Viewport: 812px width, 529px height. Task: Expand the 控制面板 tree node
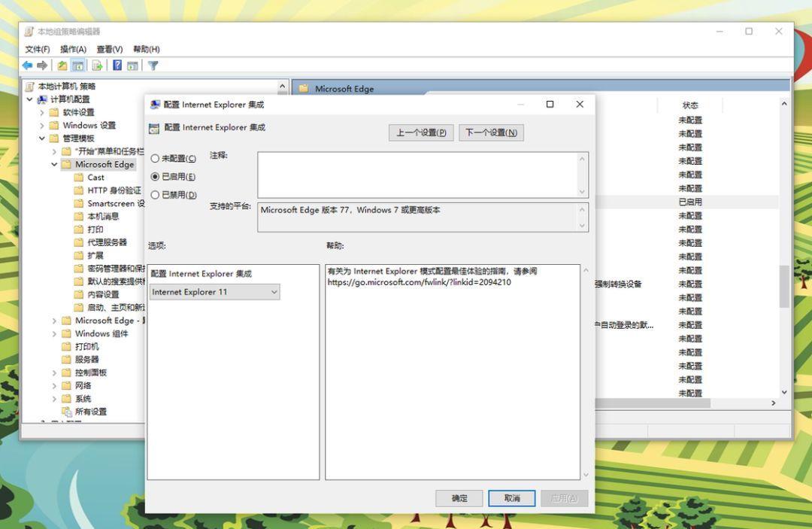(x=54, y=372)
